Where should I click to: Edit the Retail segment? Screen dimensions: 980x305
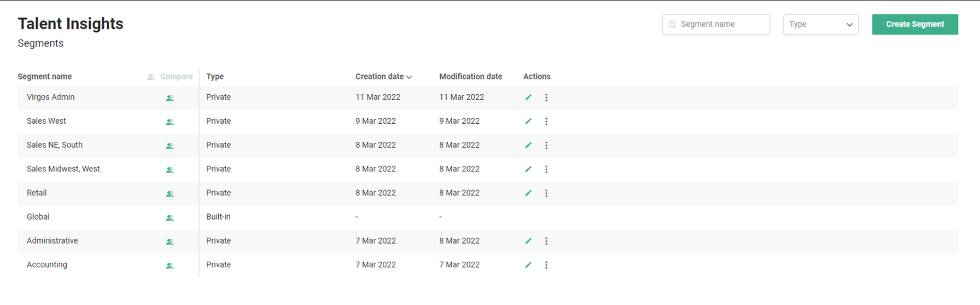[x=528, y=193]
